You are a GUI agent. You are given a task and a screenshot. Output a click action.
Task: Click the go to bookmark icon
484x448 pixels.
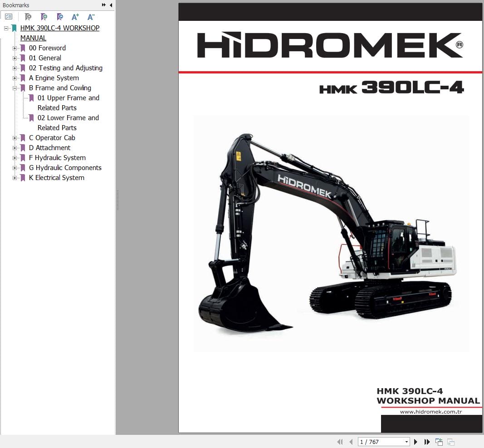59,16
